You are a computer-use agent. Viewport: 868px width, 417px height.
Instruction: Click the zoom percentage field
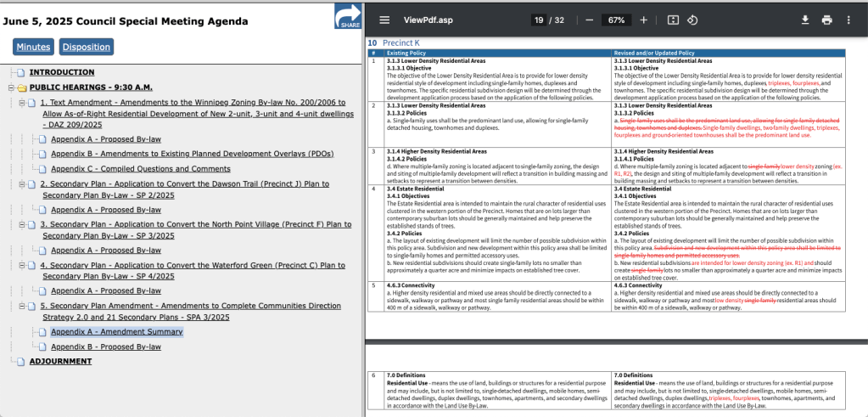616,20
